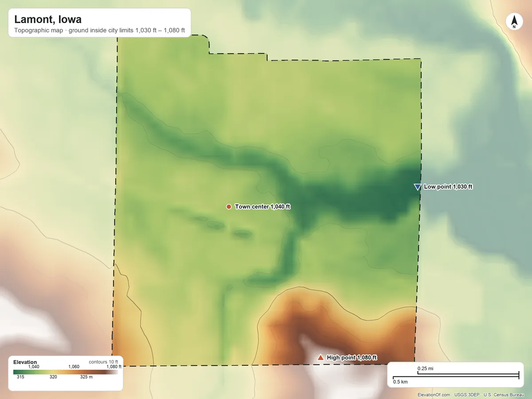The height and width of the screenshot is (399, 532).
Task: Click the topographic map subtitle with elevation range
Action: [x=99, y=31]
